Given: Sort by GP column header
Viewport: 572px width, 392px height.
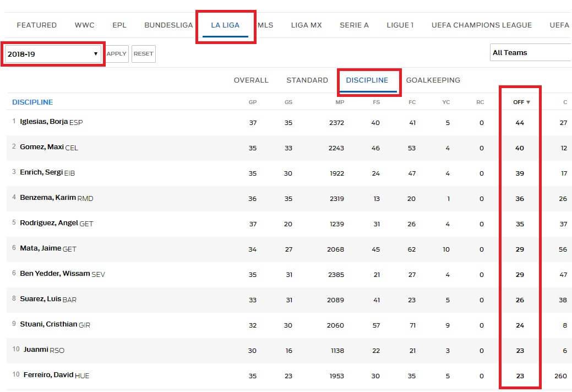Looking at the screenshot, I should [252, 102].
